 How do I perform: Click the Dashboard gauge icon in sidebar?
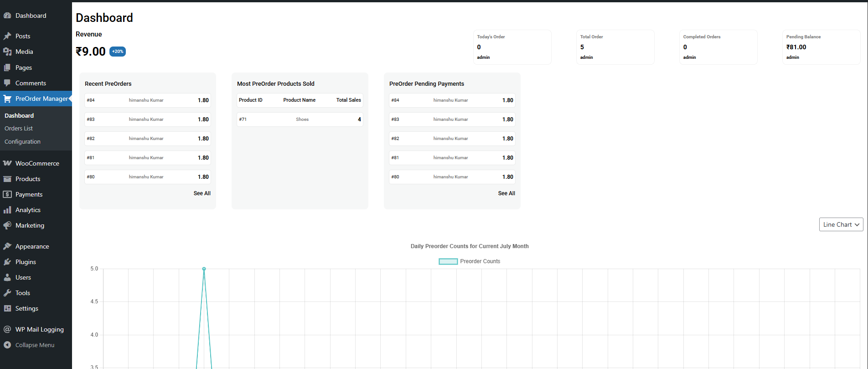pyautogui.click(x=7, y=16)
